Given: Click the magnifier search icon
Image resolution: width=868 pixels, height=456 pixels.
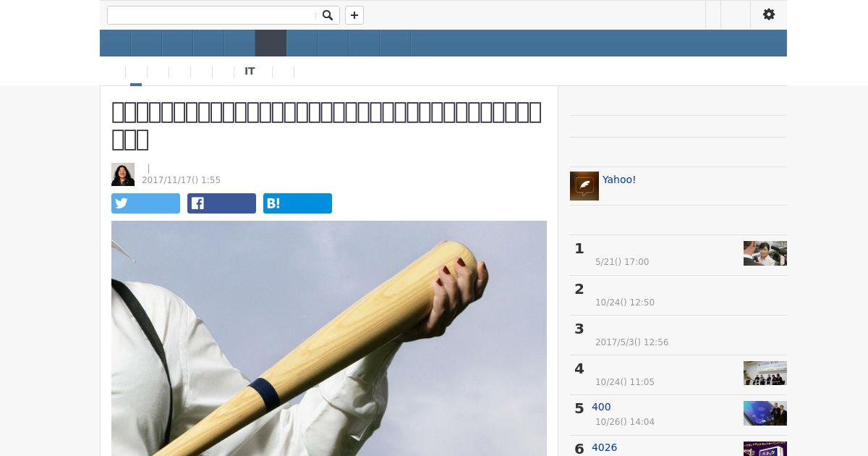Looking at the screenshot, I should coord(328,15).
